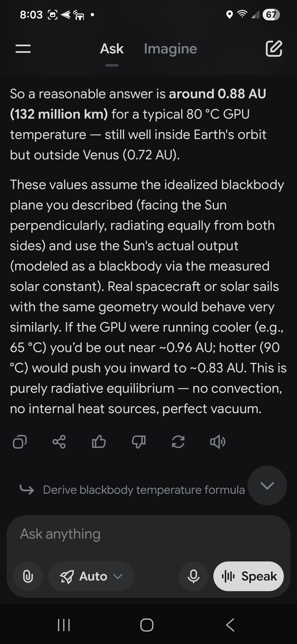
Task: Give the answer a thumbs up
Action: click(x=99, y=442)
